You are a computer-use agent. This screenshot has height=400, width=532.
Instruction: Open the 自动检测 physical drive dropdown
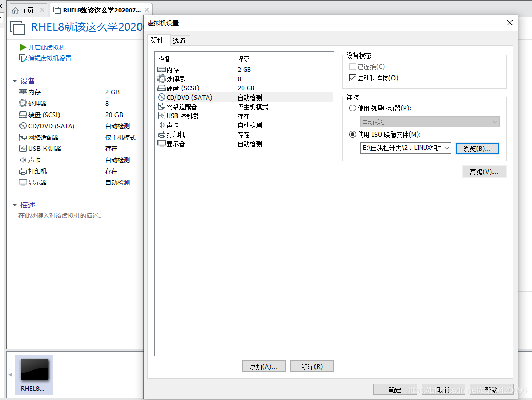point(429,122)
